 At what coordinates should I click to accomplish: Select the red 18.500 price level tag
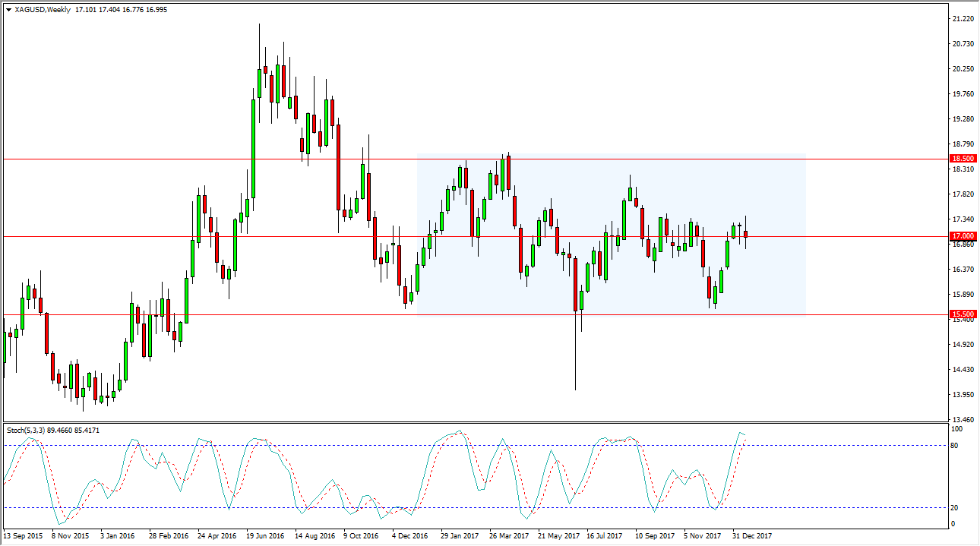962,159
